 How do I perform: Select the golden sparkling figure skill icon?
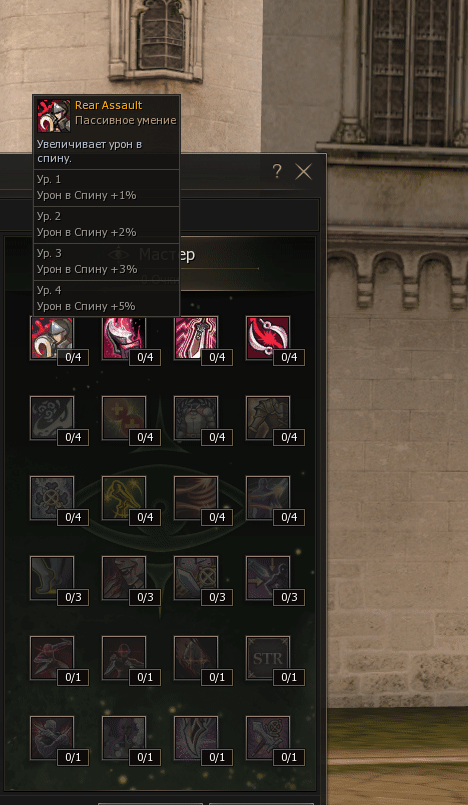point(124,497)
